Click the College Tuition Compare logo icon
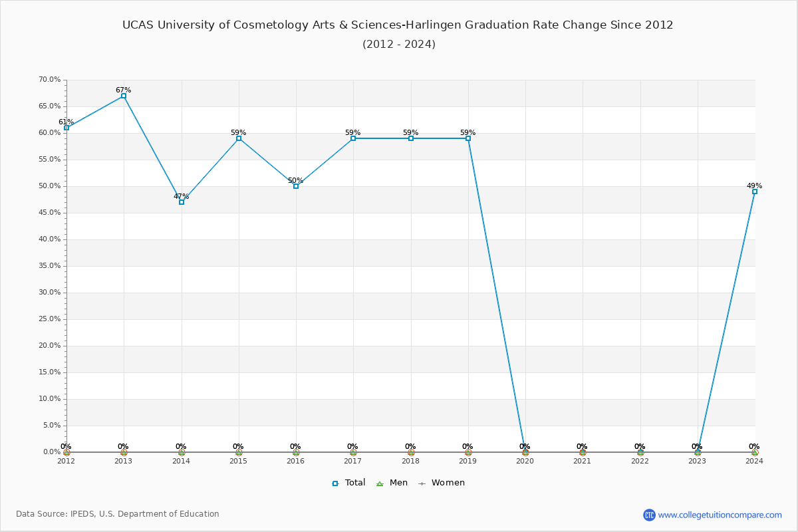The image size is (798, 532). pyautogui.click(x=649, y=515)
